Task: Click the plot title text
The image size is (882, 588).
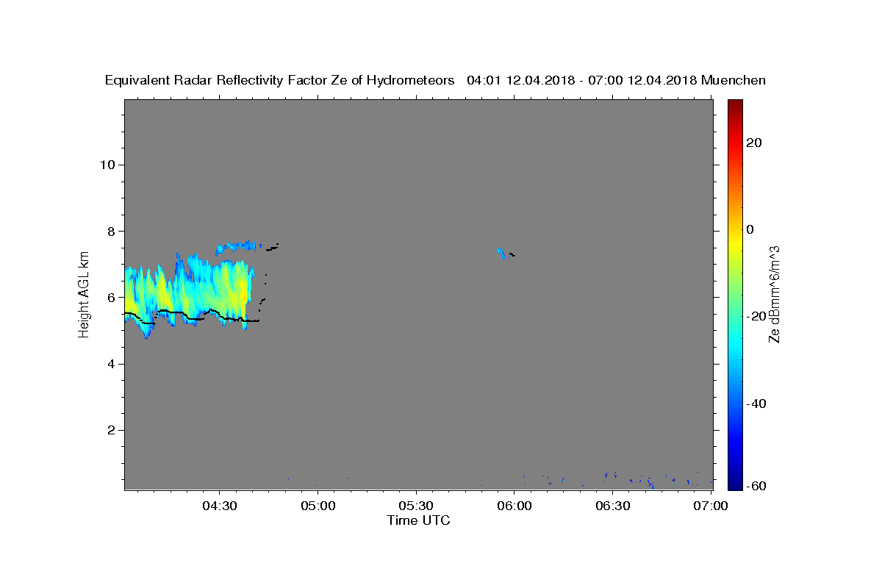Action: 435,80
